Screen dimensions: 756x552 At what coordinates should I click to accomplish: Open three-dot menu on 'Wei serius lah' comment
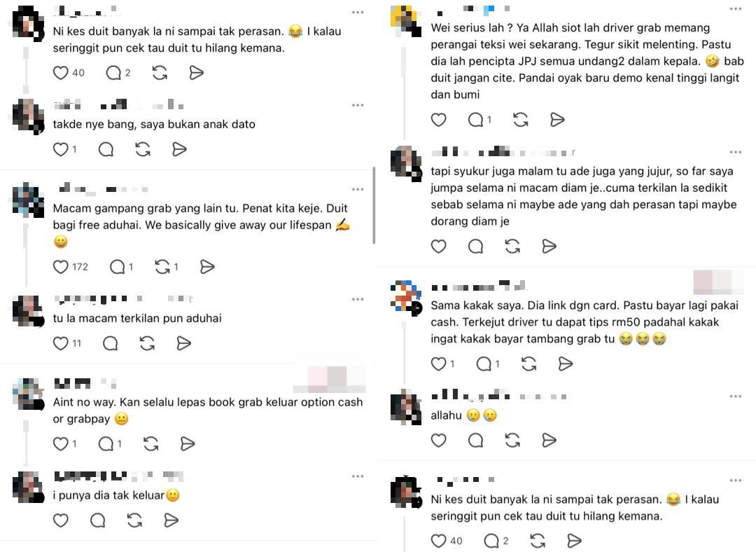[x=736, y=8]
